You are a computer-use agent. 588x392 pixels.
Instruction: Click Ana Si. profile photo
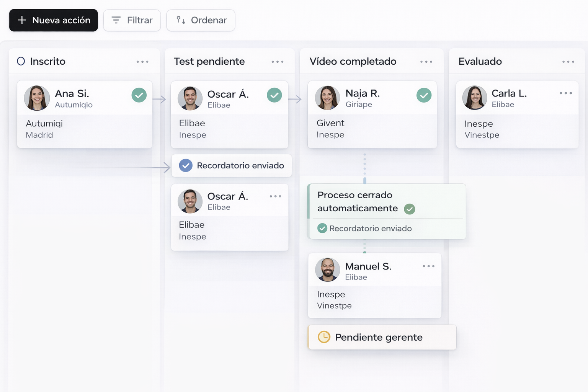[x=37, y=98]
